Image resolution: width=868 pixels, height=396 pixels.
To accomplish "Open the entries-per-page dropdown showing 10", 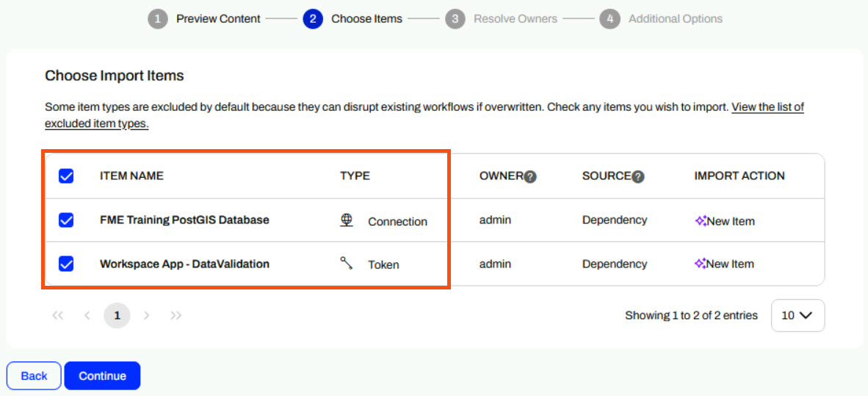I will pos(798,315).
